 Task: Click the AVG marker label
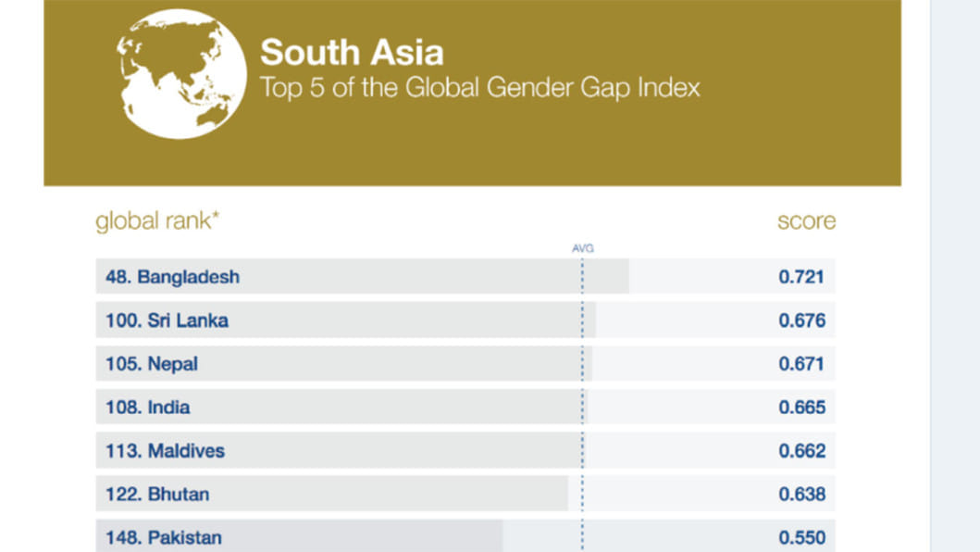(582, 248)
